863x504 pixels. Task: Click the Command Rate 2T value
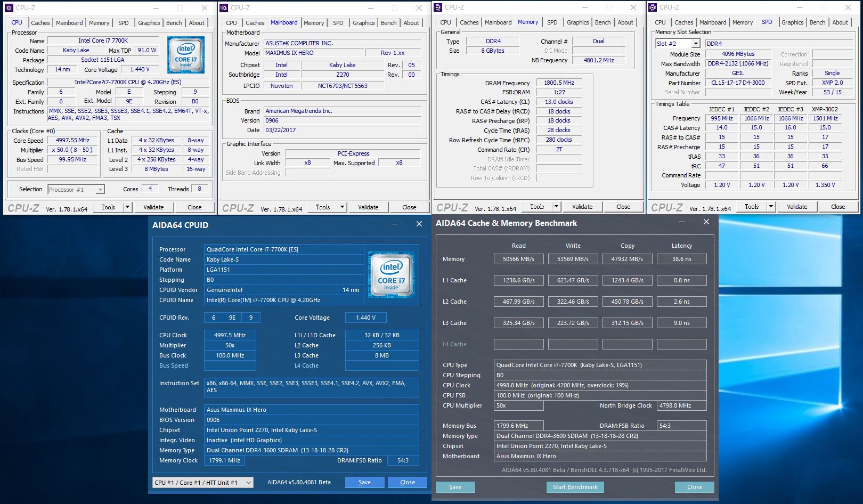point(559,150)
